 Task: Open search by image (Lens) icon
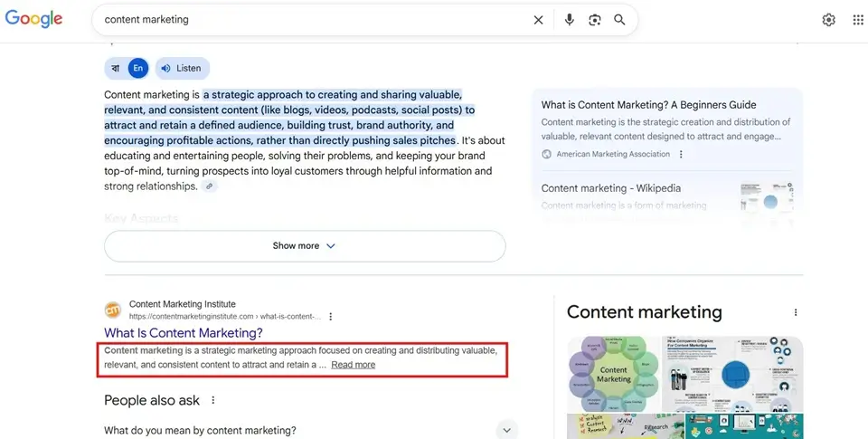(x=595, y=20)
